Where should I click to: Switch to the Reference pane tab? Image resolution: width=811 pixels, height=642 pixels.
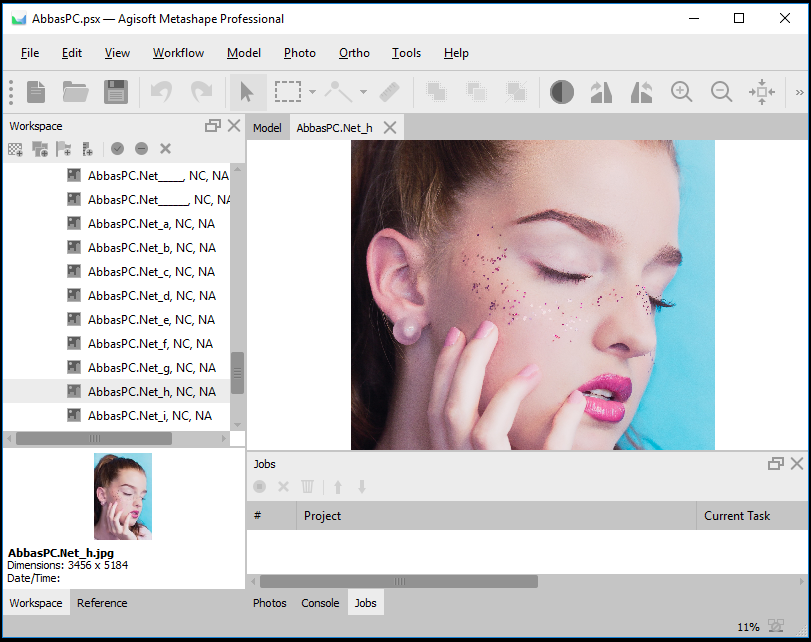pos(102,603)
